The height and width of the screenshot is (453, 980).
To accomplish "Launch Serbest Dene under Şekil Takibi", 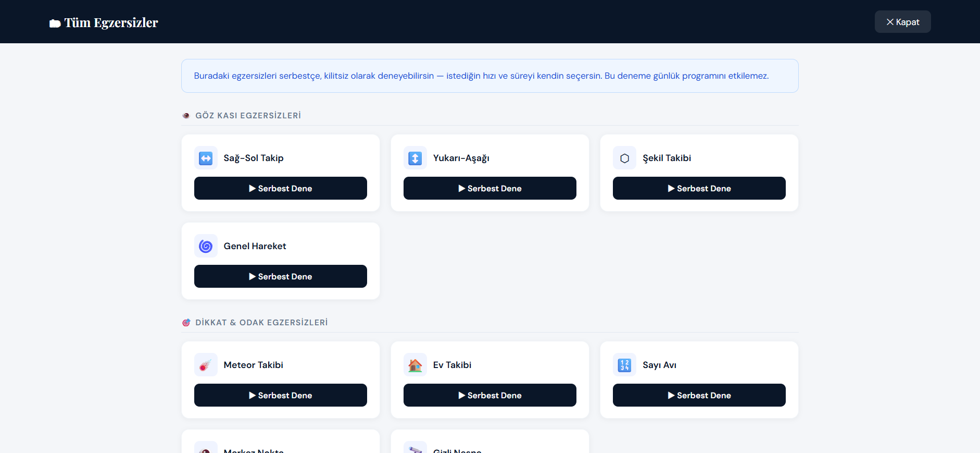I will [699, 188].
